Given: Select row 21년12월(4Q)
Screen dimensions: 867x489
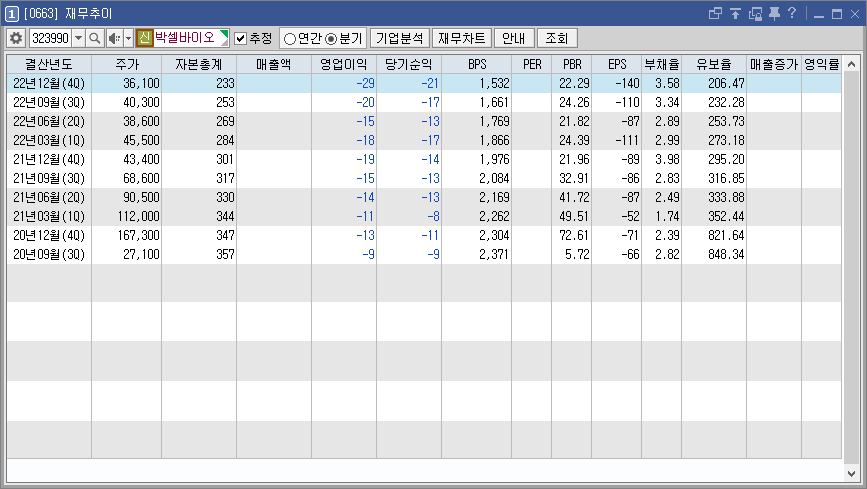Looking at the screenshot, I should (x=424, y=159).
